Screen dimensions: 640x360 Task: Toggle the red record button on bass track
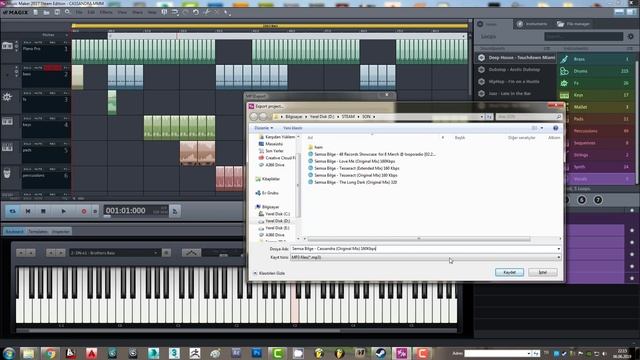point(53,68)
